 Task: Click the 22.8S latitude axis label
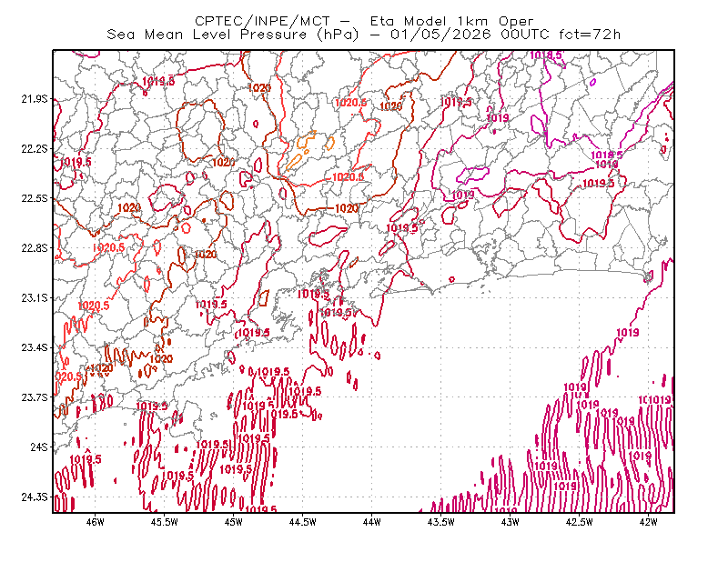pos(34,248)
